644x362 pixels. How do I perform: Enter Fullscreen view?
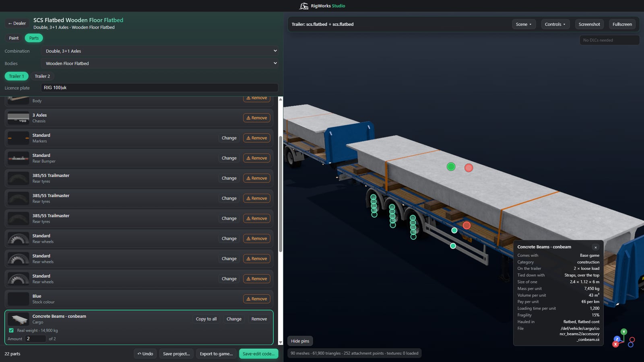[x=622, y=24]
